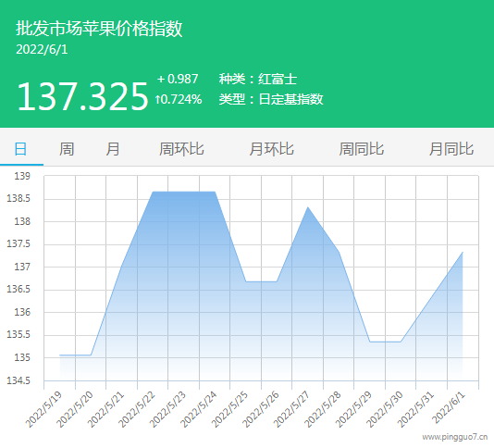Click the 2022/5/27 peak on chart
This screenshot has width=494, height=448.
(x=307, y=207)
